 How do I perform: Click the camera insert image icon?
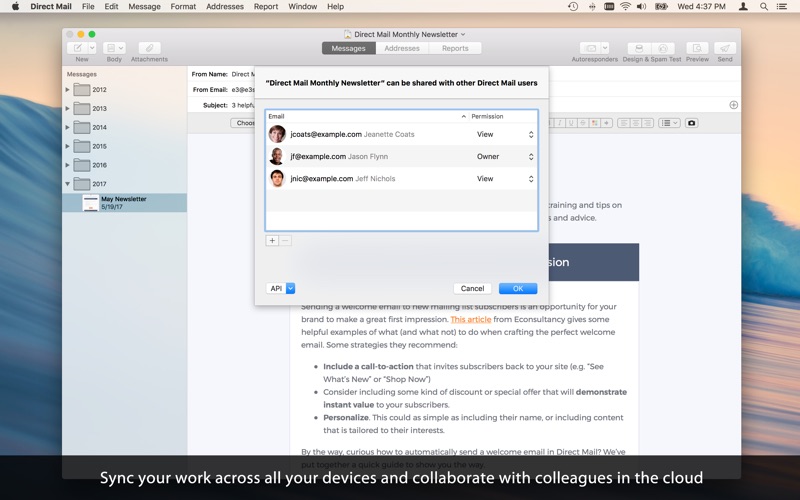(x=691, y=123)
